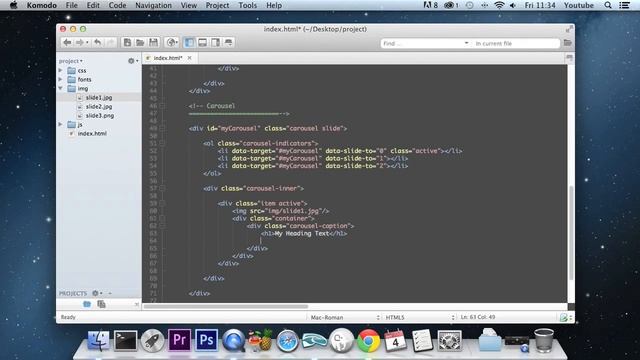
Task: Open Terminal from the dock
Action: click(125, 340)
